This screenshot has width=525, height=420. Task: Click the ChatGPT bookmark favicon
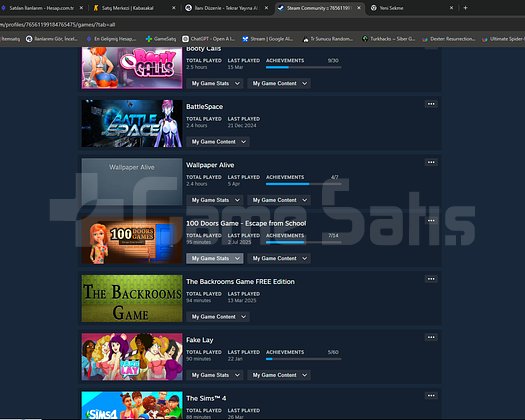click(x=185, y=39)
